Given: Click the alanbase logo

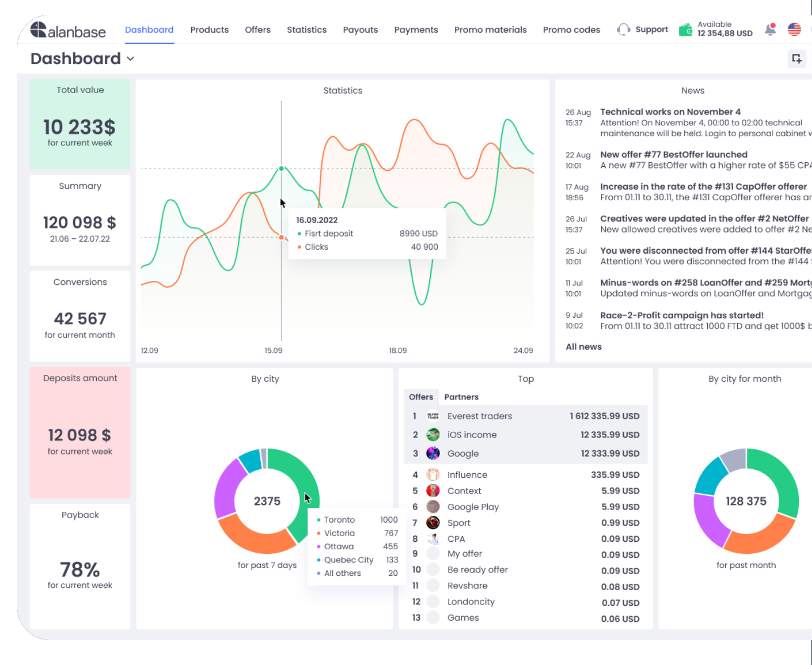Looking at the screenshot, I should coord(67,30).
